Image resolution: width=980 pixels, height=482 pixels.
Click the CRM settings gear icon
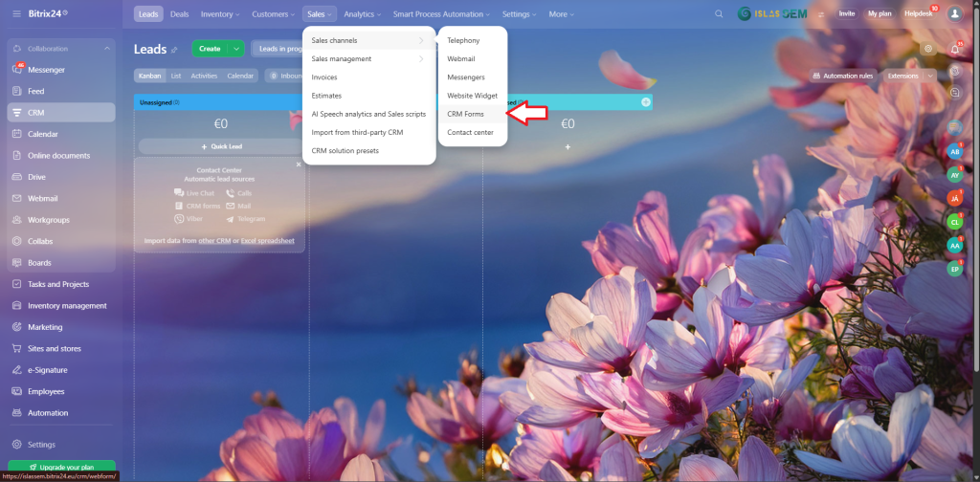click(x=927, y=49)
